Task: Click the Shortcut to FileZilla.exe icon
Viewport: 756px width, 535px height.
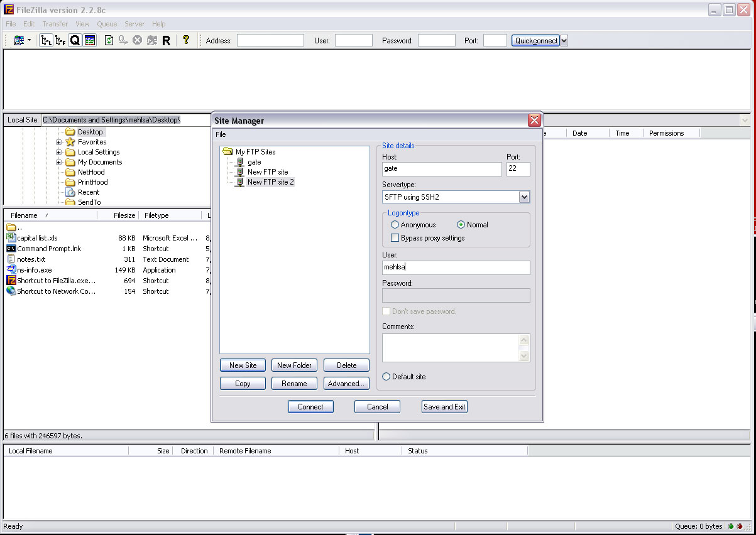Action: point(11,281)
